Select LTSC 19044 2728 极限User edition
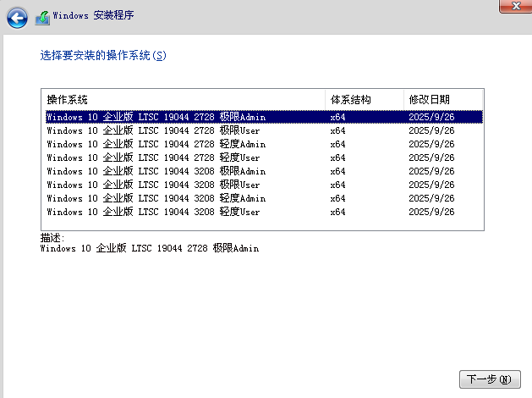 click(x=153, y=130)
